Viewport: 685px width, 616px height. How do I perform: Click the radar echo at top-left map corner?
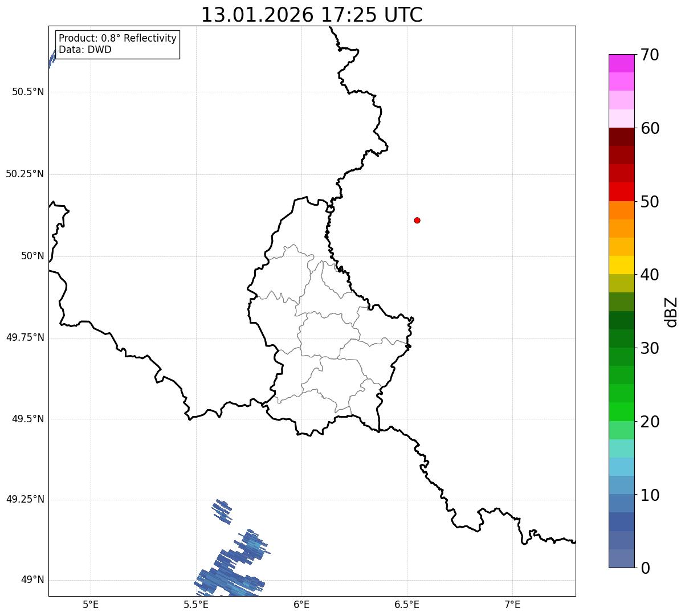click(x=51, y=59)
